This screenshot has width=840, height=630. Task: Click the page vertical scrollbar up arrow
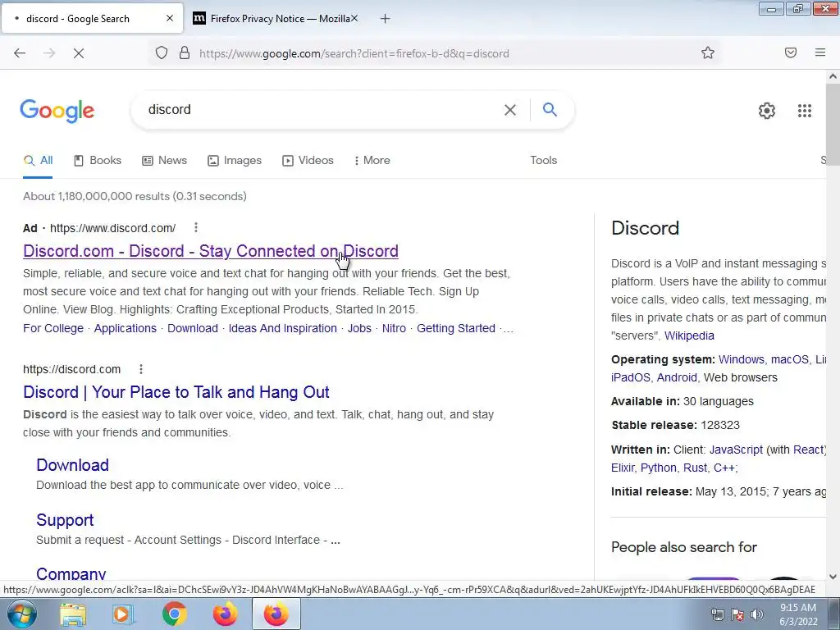(x=833, y=76)
